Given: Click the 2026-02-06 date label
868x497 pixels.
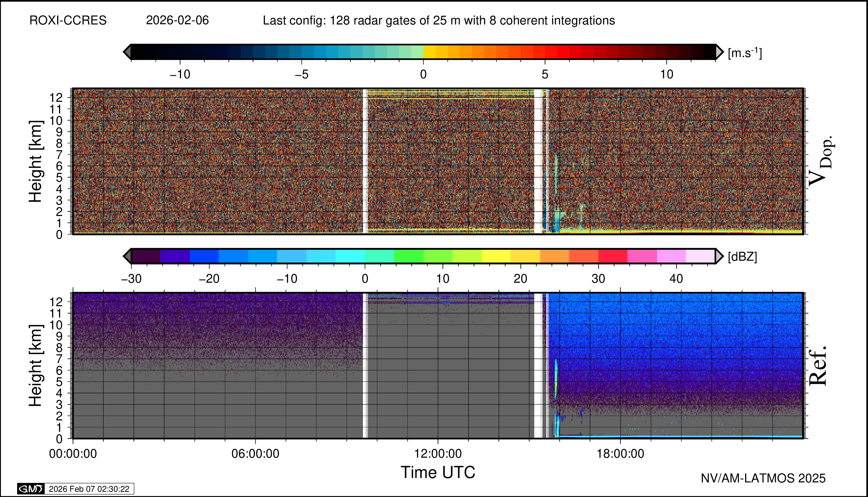Looking at the screenshot, I should coord(177,21).
